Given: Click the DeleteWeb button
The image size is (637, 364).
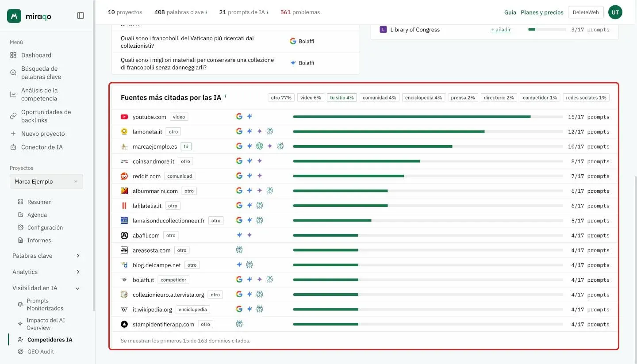Looking at the screenshot, I should click(586, 12).
